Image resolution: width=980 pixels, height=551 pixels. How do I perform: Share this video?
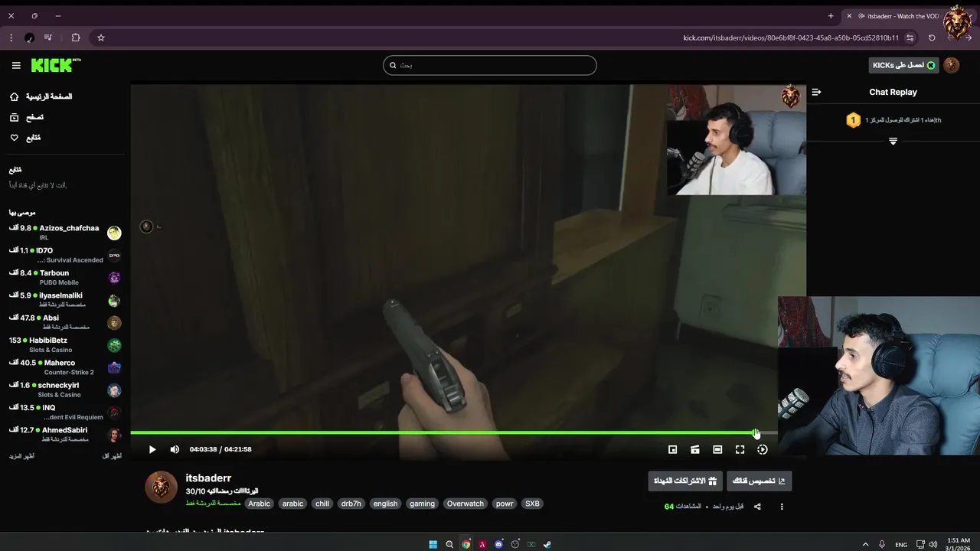pos(757,507)
